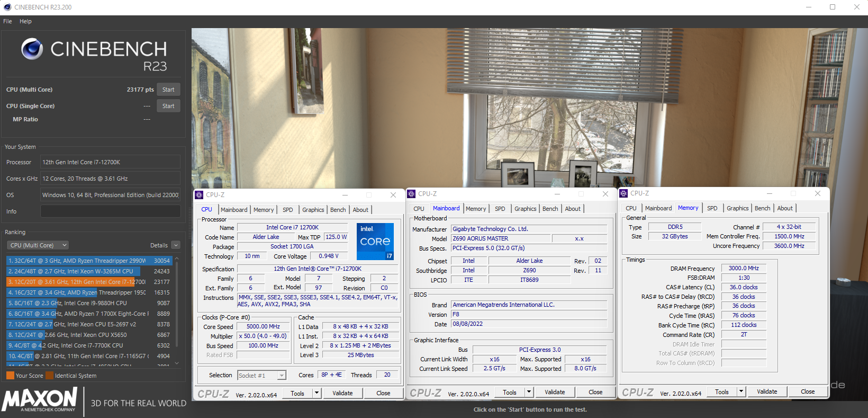Click Close button in CPU-Z processor window
Viewport: 868px width, 418px height.
(x=383, y=393)
